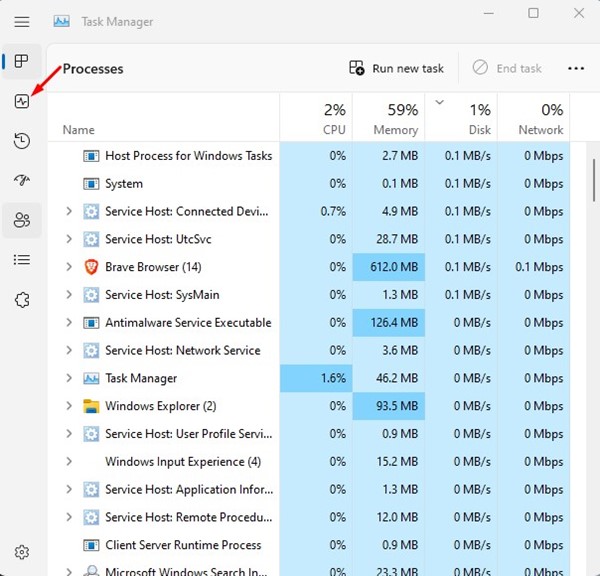Click Brave Browser 0.1 Mbps network cell
This screenshot has height=576, width=600.
point(533,267)
